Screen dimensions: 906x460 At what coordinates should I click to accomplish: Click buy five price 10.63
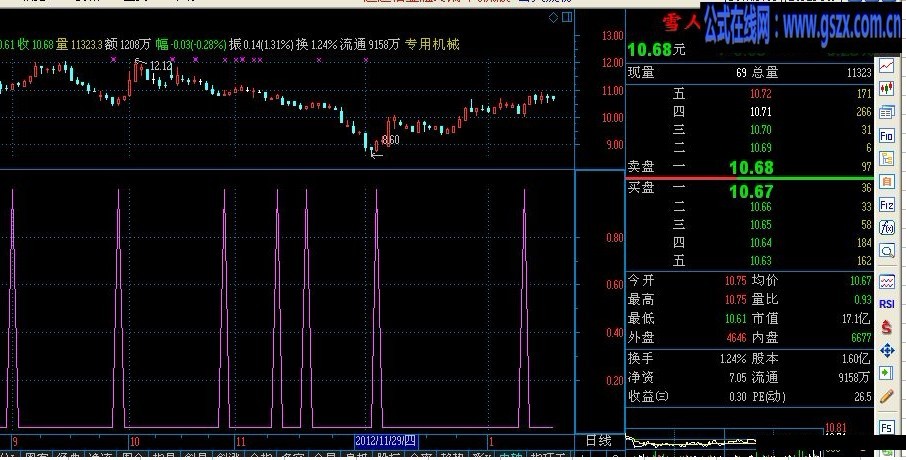click(761, 261)
